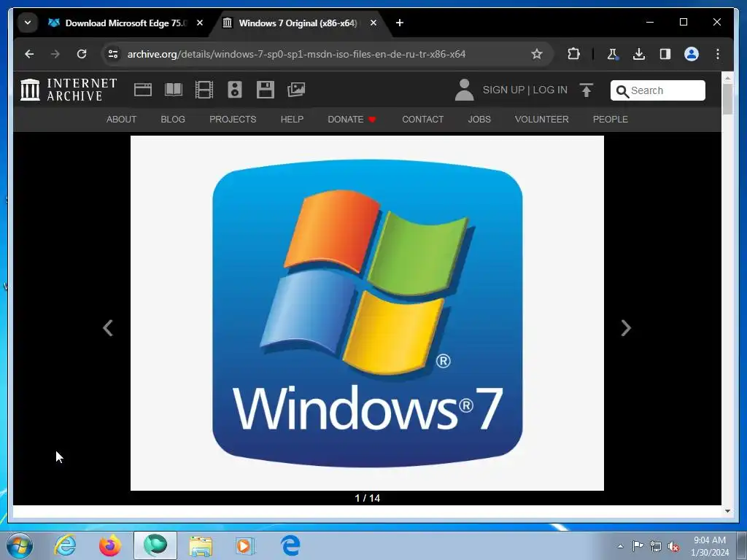Click the SIGN UP link
This screenshot has width=747, height=560.
[503, 90]
